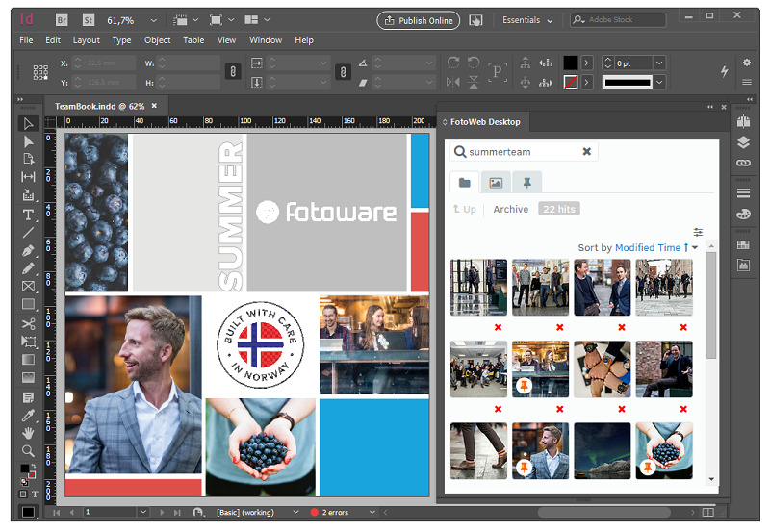
Task: Swap fill and stroke colors
Action: [x=33, y=467]
